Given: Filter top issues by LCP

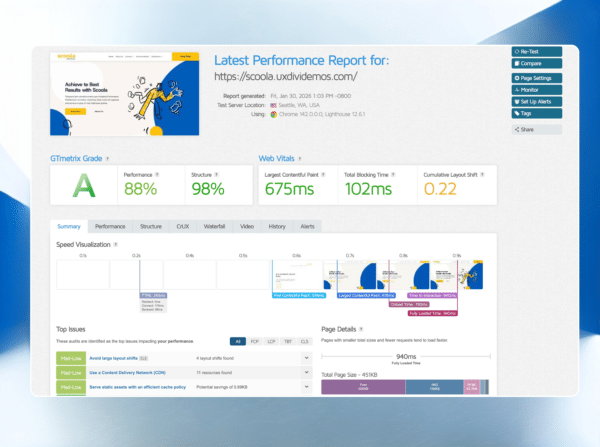Looking at the screenshot, I should point(271,341).
